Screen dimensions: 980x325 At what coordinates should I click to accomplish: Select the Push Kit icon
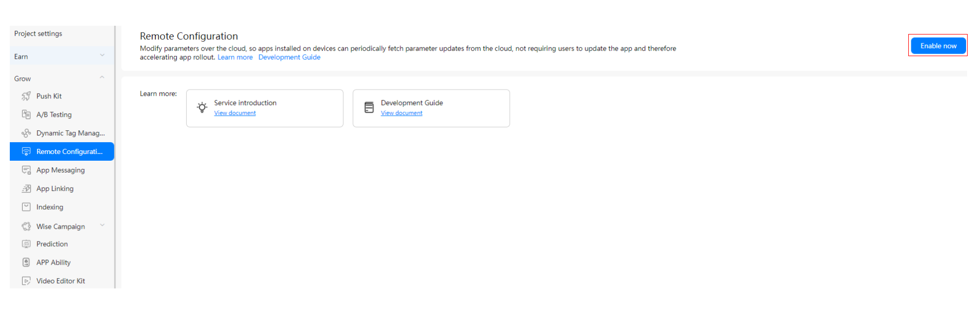(26, 96)
